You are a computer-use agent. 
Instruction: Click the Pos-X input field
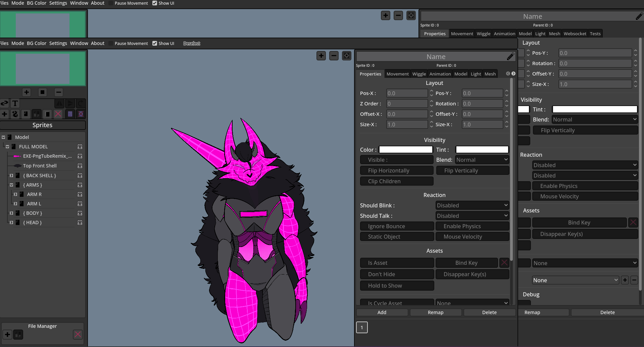[x=407, y=93]
